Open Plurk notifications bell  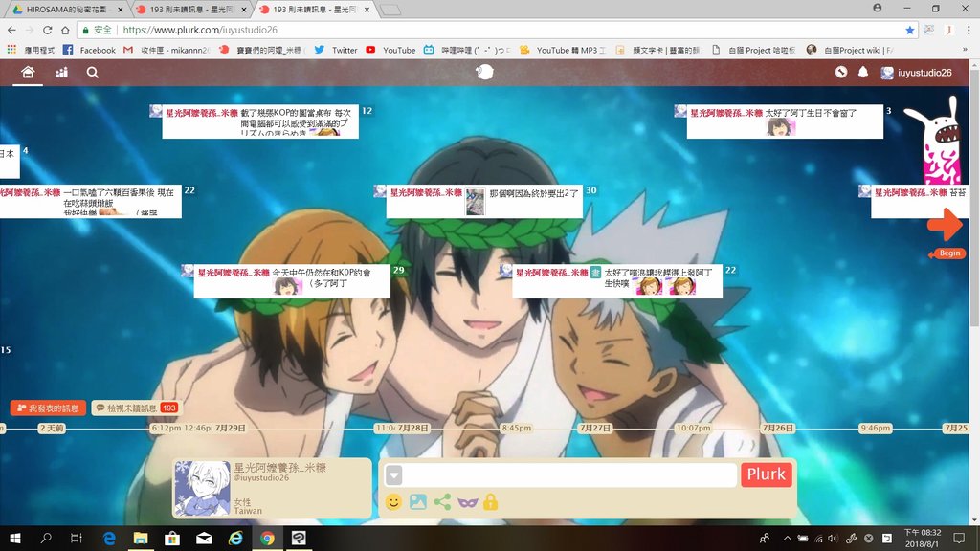[x=863, y=72]
